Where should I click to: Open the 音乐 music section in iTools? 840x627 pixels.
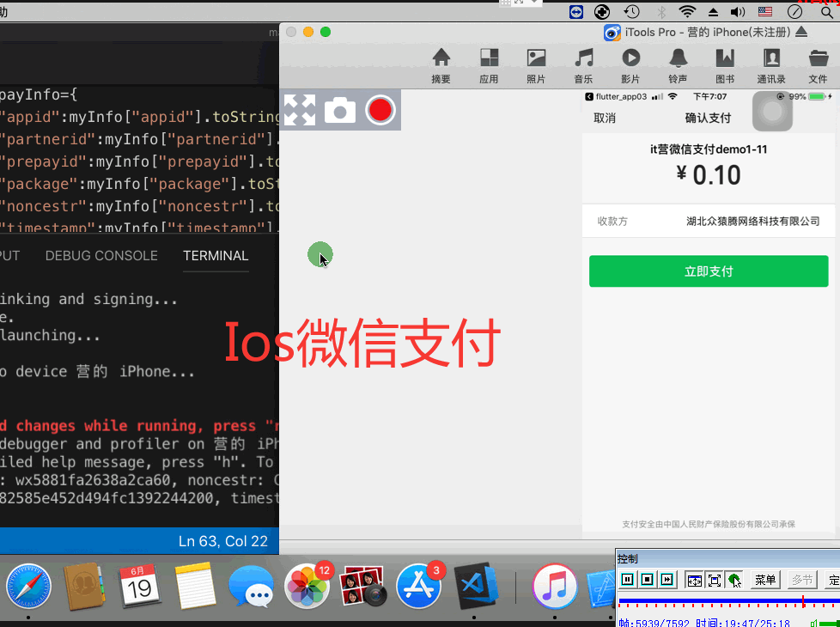click(583, 66)
